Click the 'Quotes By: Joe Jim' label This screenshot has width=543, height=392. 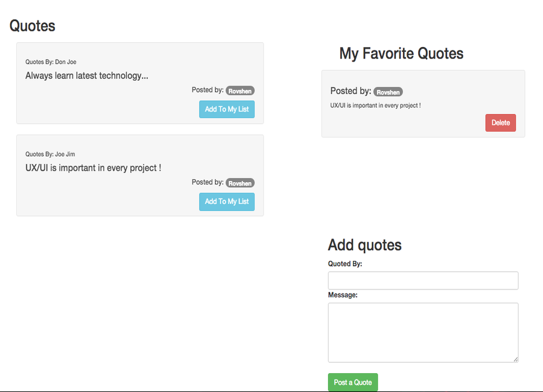(x=50, y=154)
